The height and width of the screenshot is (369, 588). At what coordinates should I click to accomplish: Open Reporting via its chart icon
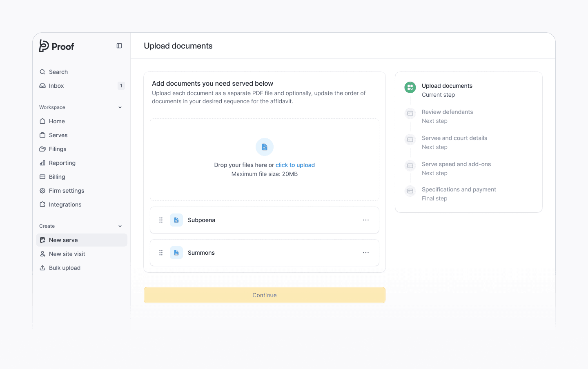42,162
